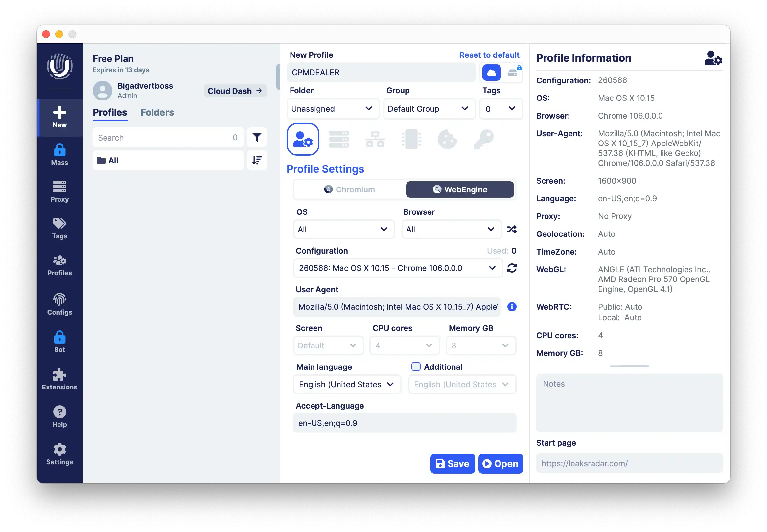Image resolution: width=767 pixels, height=532 pixels.
Task: Open key credentials tab icon
Action: [x=483, y=139]
